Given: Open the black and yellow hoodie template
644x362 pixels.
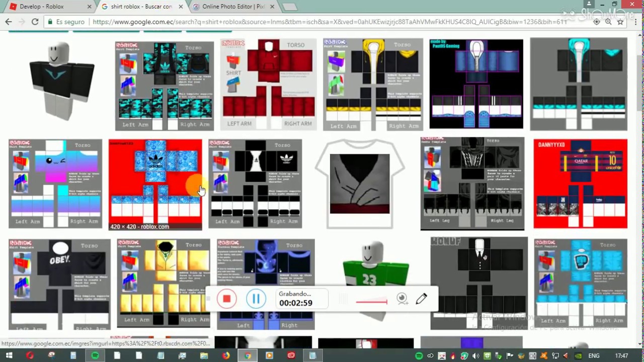Looking at the screenshot, I should 373,84.
